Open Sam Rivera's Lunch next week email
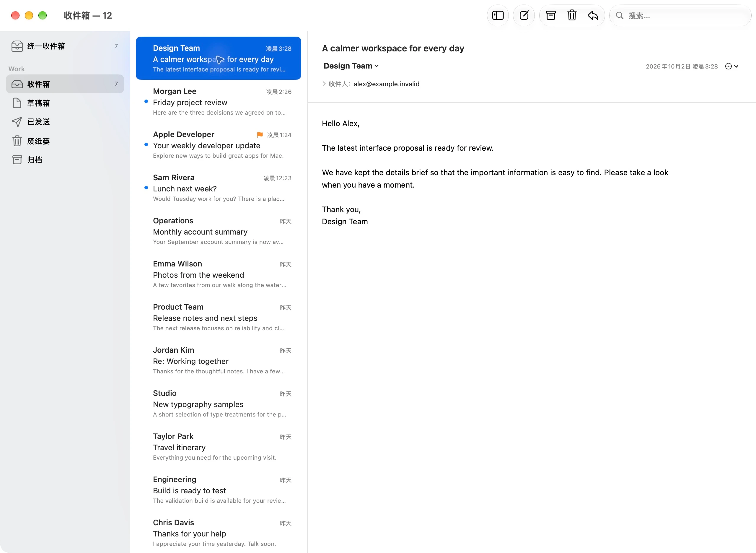 tap(218, 188)
